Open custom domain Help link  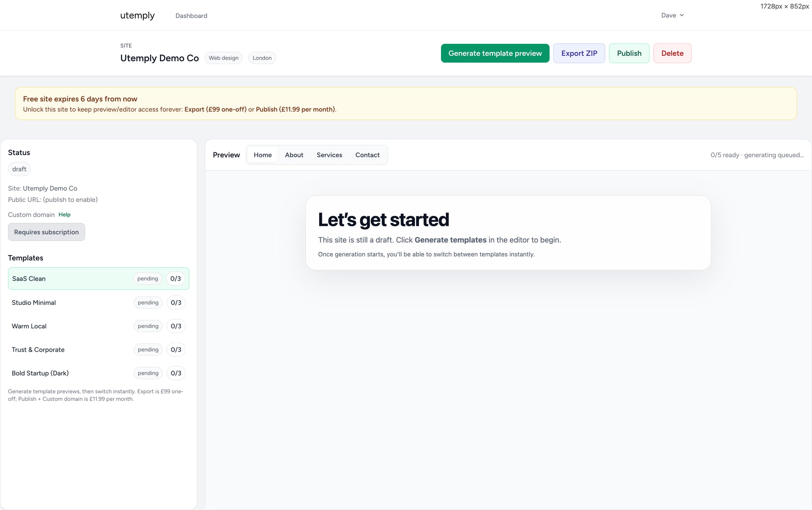64,215
